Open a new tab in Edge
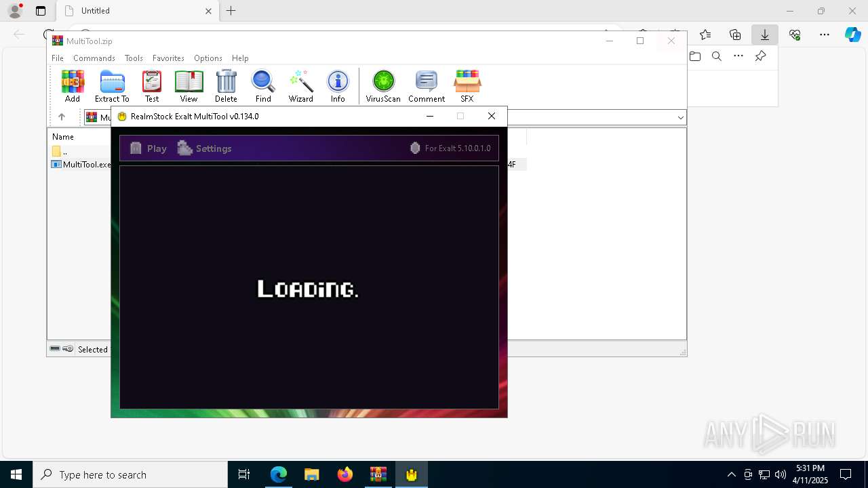Screen dimensions: 868x488 click(231, 11)
